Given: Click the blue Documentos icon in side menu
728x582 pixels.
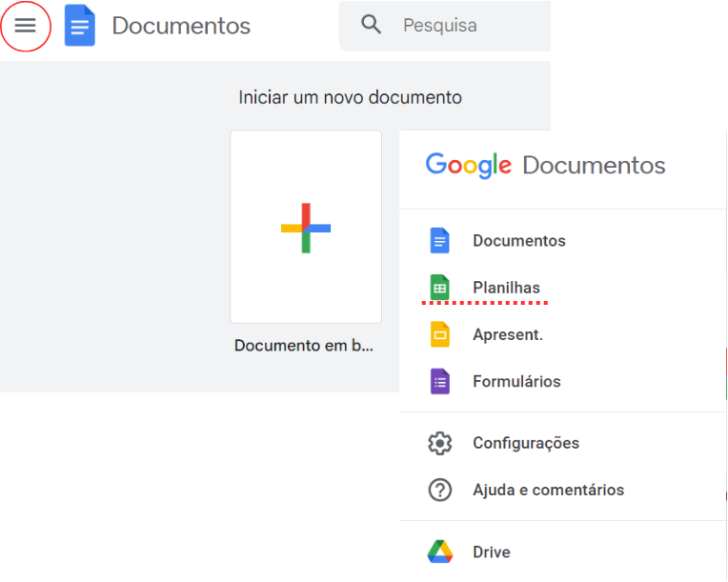Looking at the screenshot, I should (439, 241).
